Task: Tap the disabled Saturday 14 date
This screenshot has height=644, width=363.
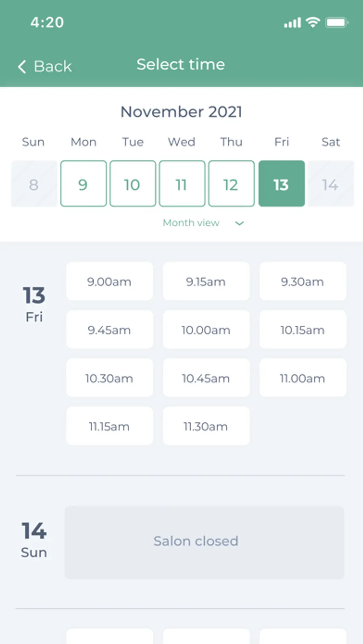Action: point(330,184)
